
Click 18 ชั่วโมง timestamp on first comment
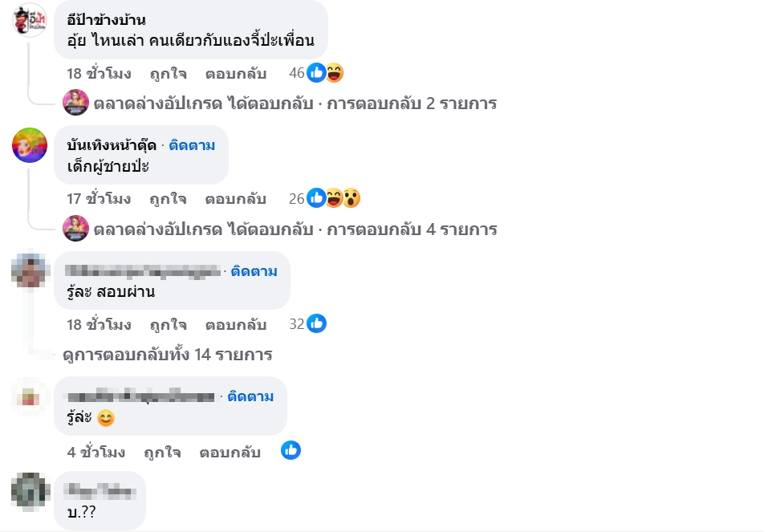(x=99, y=74)
